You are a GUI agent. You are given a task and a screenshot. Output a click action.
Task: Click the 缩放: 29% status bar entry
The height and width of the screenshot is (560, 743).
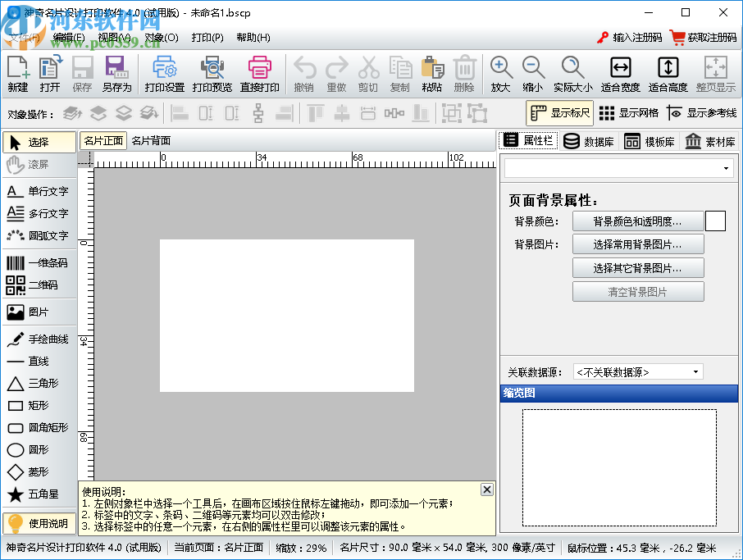point(301,549)
